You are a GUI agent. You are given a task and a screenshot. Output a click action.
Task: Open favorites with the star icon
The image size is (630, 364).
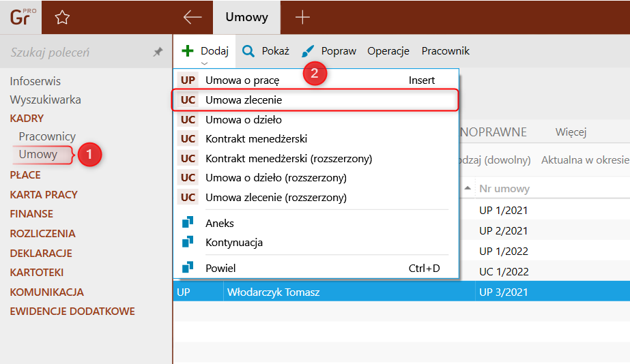click(62, 17)
